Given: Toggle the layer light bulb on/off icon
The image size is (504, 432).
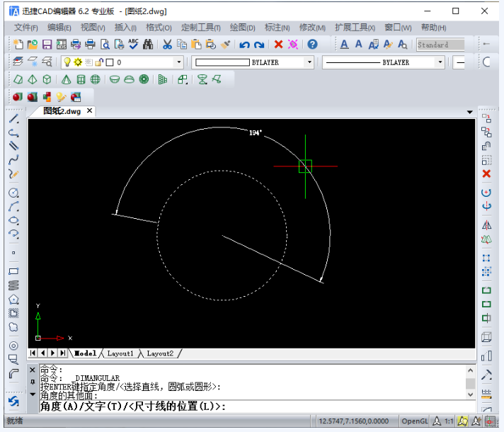Looking at the screenshot, I should tap(68, 62).
